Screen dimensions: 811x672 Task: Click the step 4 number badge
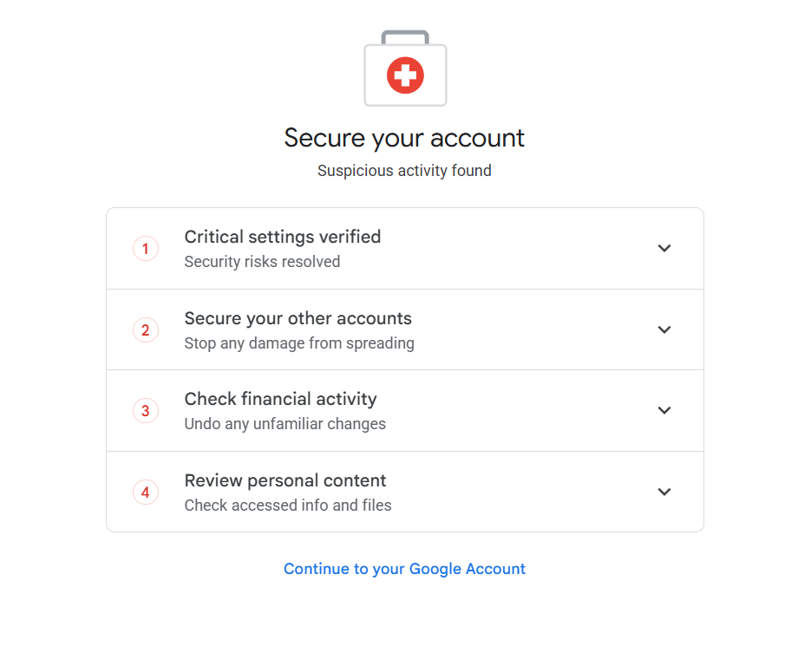[x=146, y=493]
